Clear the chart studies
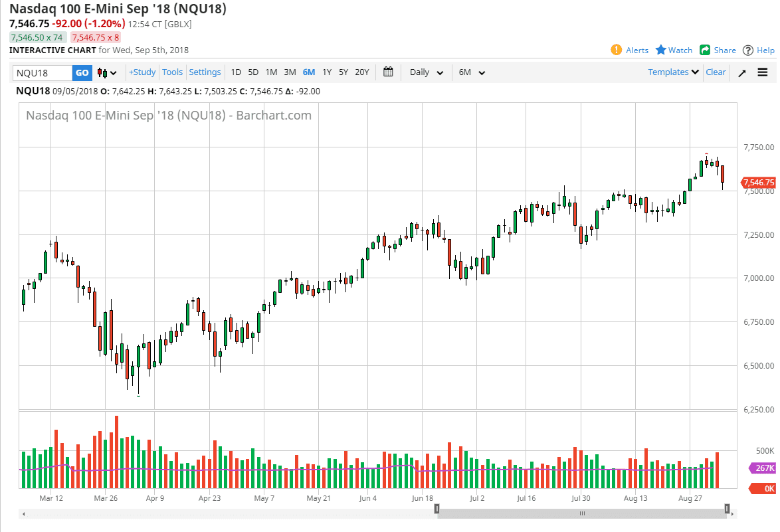This screenshot has height=532, width=780. (x=716, y=72)
